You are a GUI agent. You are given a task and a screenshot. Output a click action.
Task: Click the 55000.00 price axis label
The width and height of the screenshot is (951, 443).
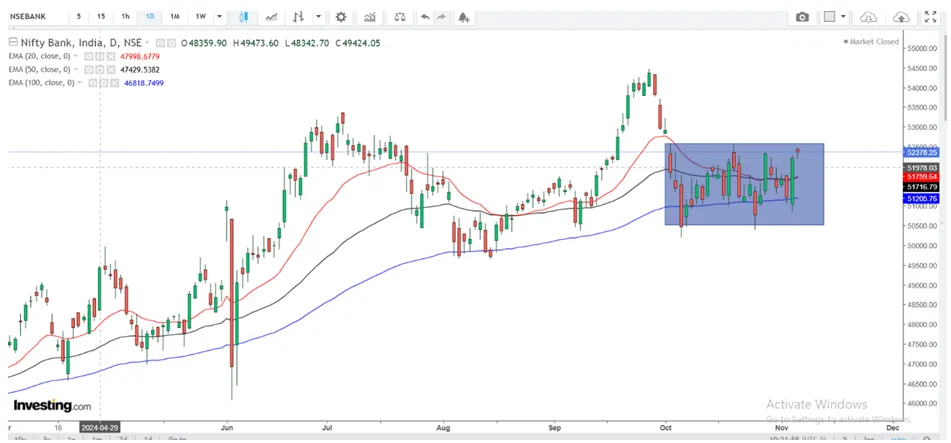[x=924, y=49]
